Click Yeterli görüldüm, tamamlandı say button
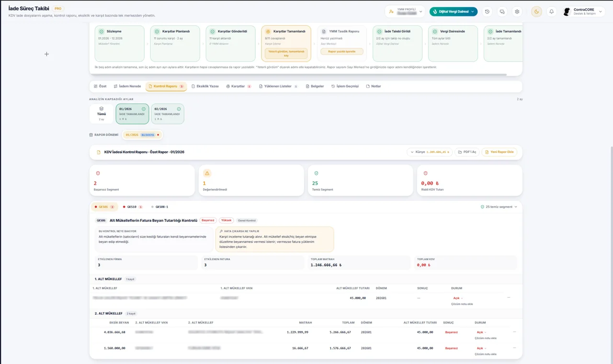The image size is (613, 364). point(286,53)
